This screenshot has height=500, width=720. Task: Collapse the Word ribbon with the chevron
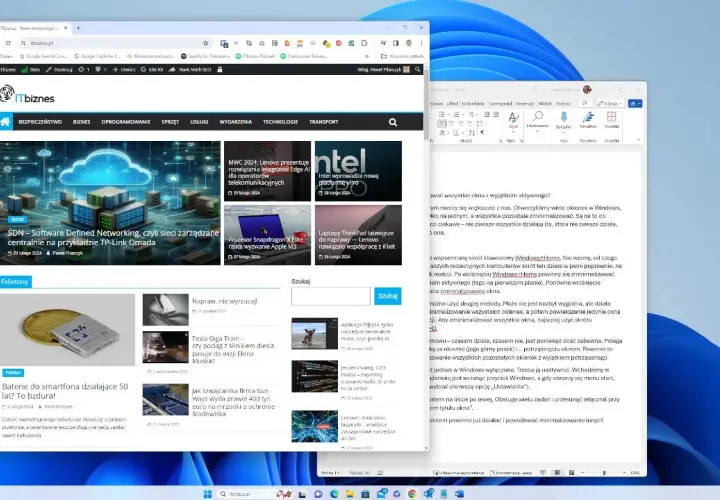(x=638, y=140)
